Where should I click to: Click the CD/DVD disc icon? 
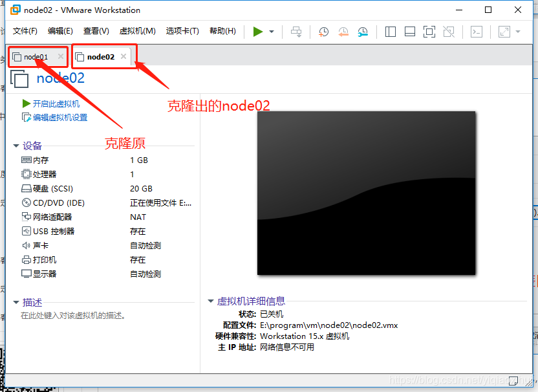tap(27, 203)
